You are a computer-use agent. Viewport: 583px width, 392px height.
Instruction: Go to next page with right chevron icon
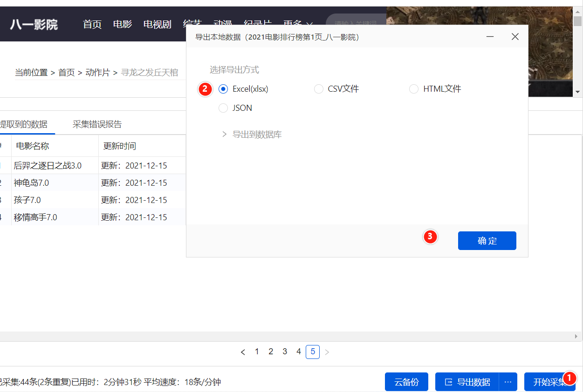pyautogui.click(x=327, y=351)
